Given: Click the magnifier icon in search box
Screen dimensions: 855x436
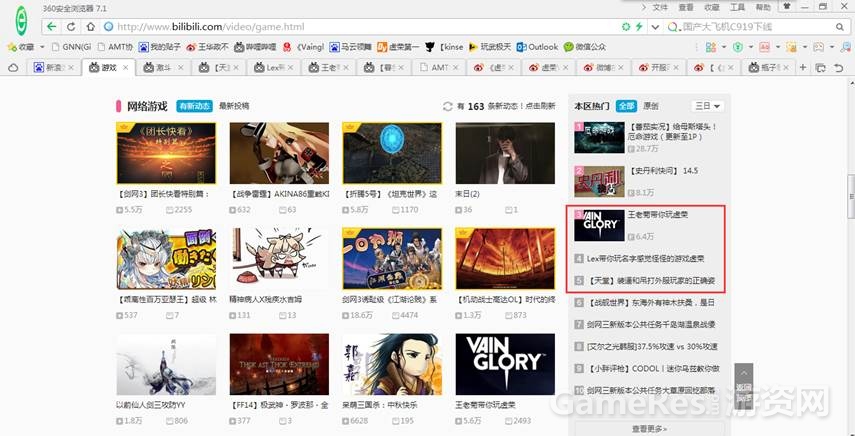Looking at the screenshot, I should pos(840,27).
